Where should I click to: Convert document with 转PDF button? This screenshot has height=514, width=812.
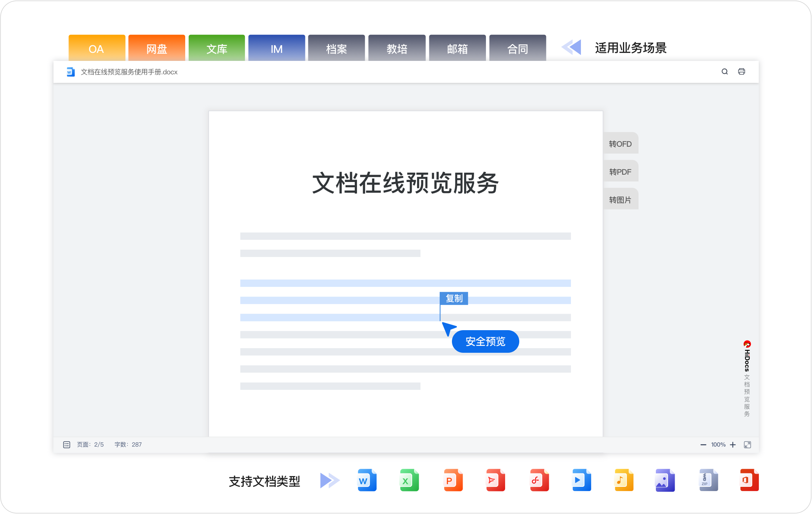click(621, 172)
